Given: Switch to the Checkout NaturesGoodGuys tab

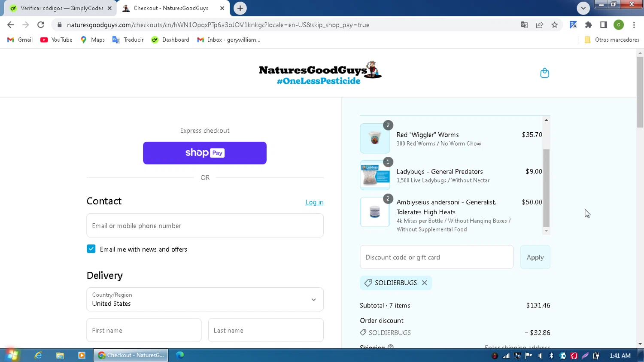Looking at the screenshot, I should click(173, 8).
